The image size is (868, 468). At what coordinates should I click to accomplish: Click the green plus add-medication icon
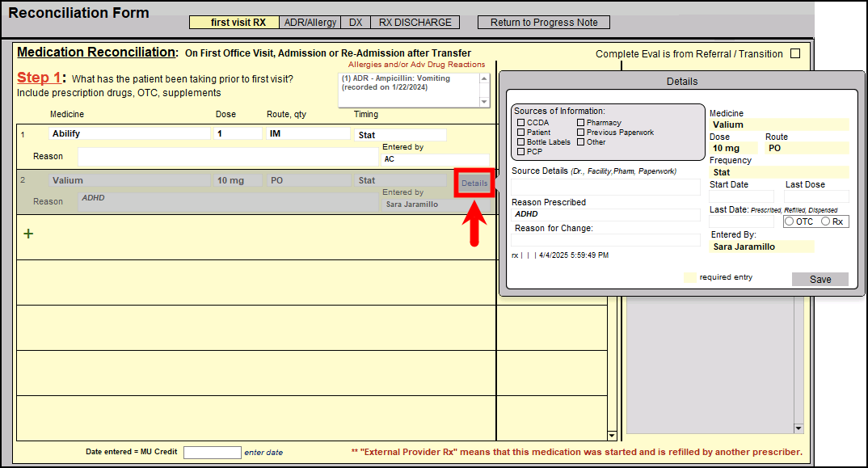[x=29, y=234]
